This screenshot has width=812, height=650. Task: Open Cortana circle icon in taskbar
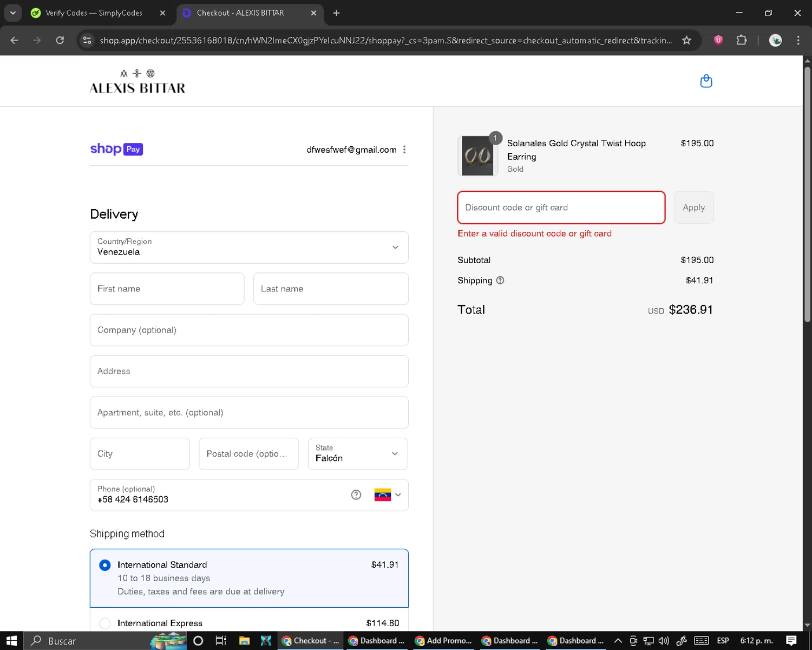pyautogui.click(x=198, y=641)
